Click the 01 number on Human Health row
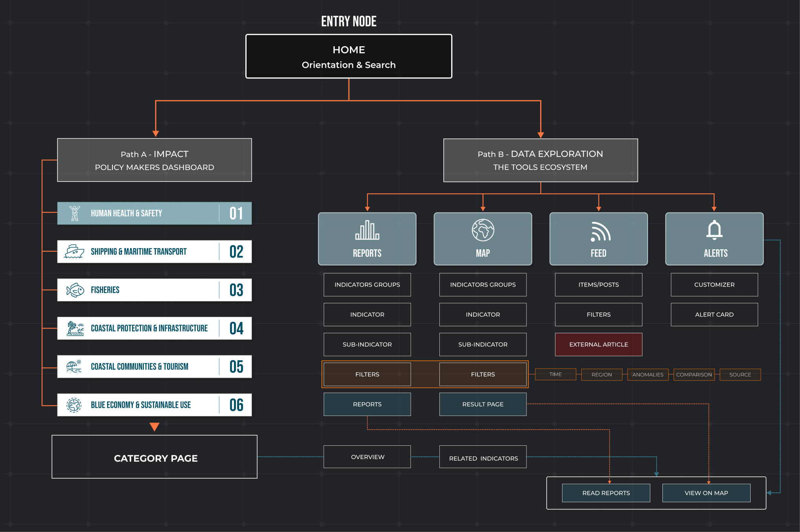Screen dimensions: 800x532 [x=236, y=213]
